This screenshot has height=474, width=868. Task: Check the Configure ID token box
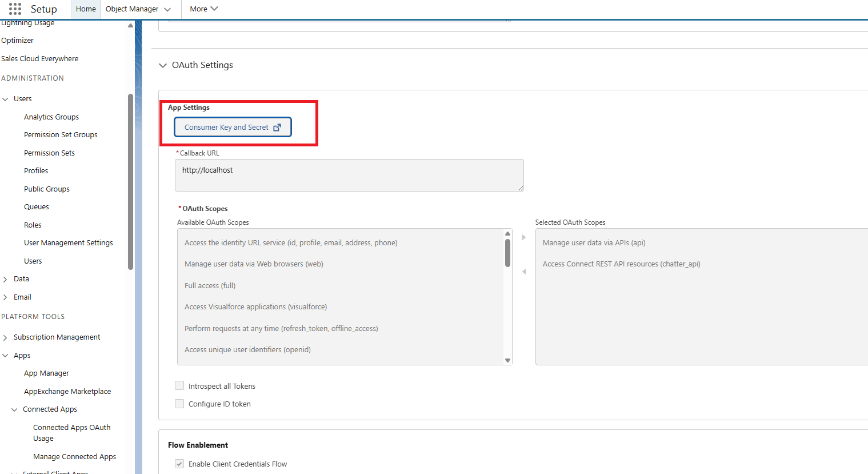(x=179, y=404)
